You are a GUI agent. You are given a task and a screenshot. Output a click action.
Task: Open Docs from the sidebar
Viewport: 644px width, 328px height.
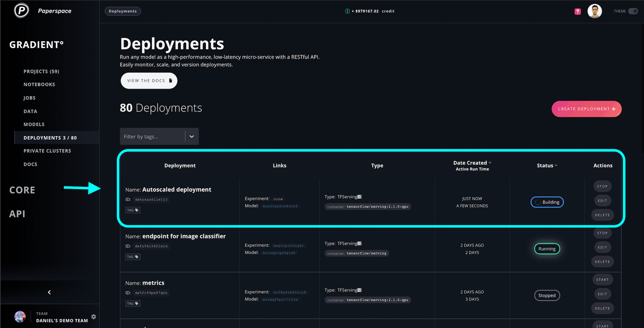30,164
